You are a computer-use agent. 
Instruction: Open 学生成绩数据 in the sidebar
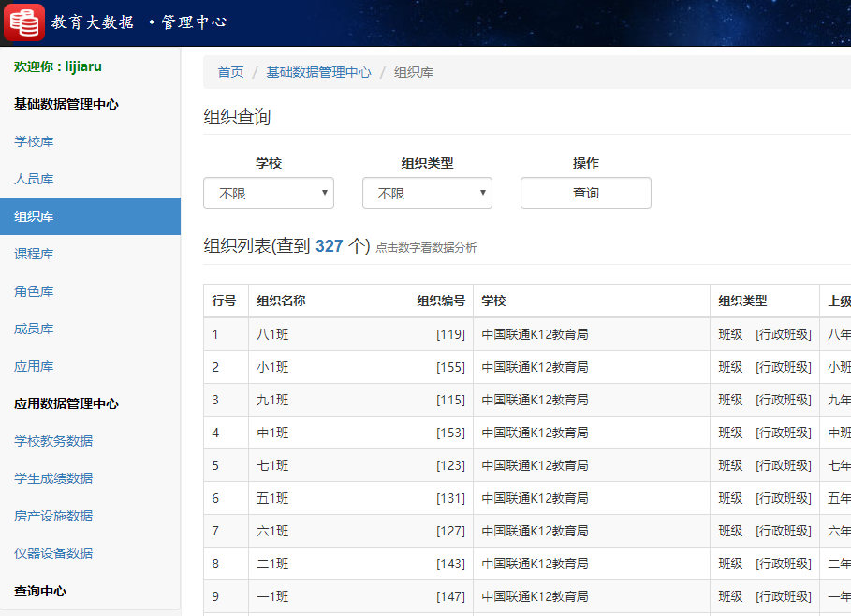point(51,478)
